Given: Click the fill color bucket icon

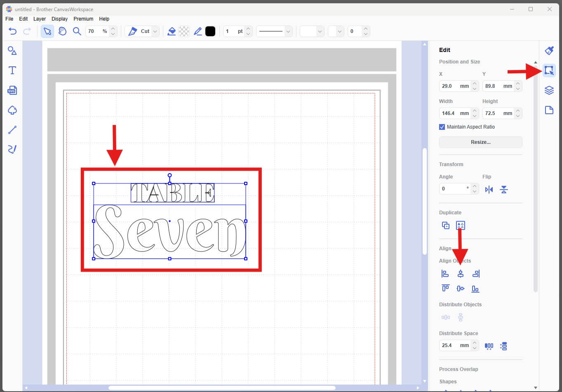Looking at the screenshot, I should pos(172,31).
